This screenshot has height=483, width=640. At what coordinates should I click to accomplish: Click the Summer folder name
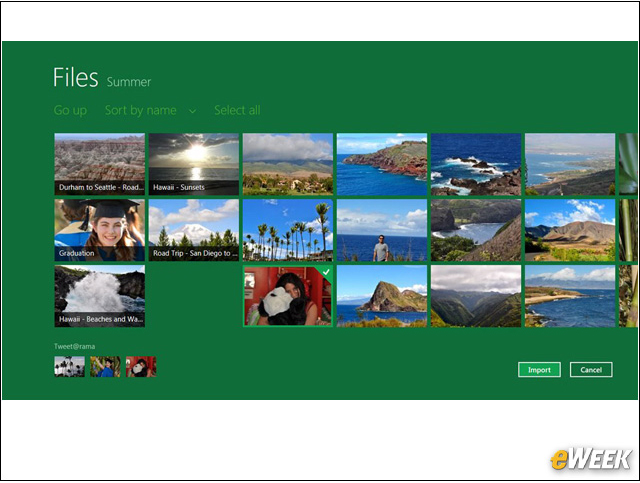pos(129,82)
